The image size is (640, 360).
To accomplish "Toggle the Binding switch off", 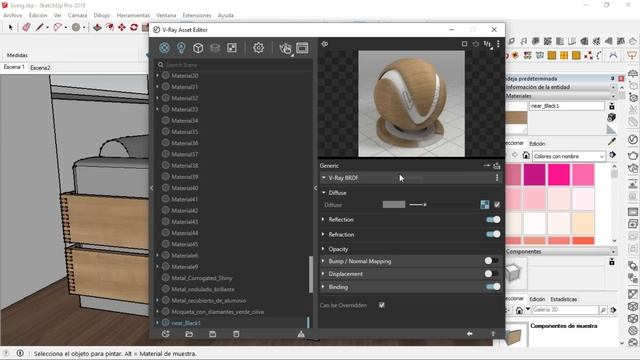I will 493,287.
